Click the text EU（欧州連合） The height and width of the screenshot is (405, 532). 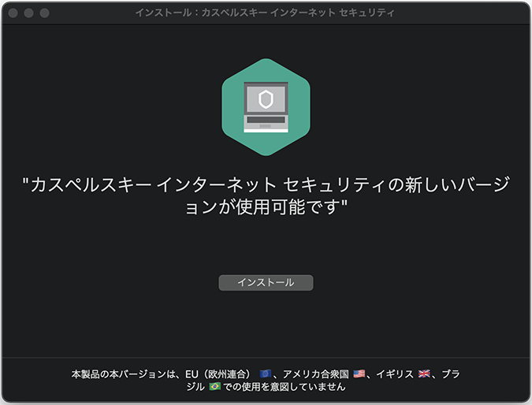(x=218, y=374)
